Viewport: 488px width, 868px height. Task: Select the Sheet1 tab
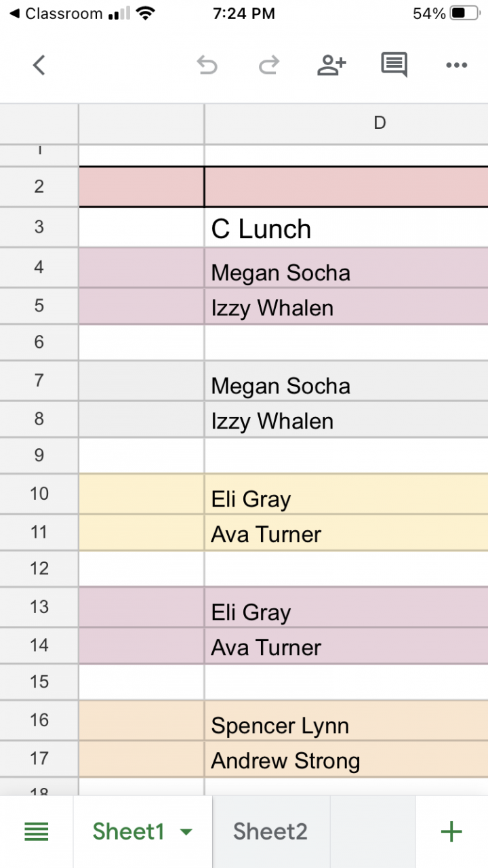click(129, 831)
